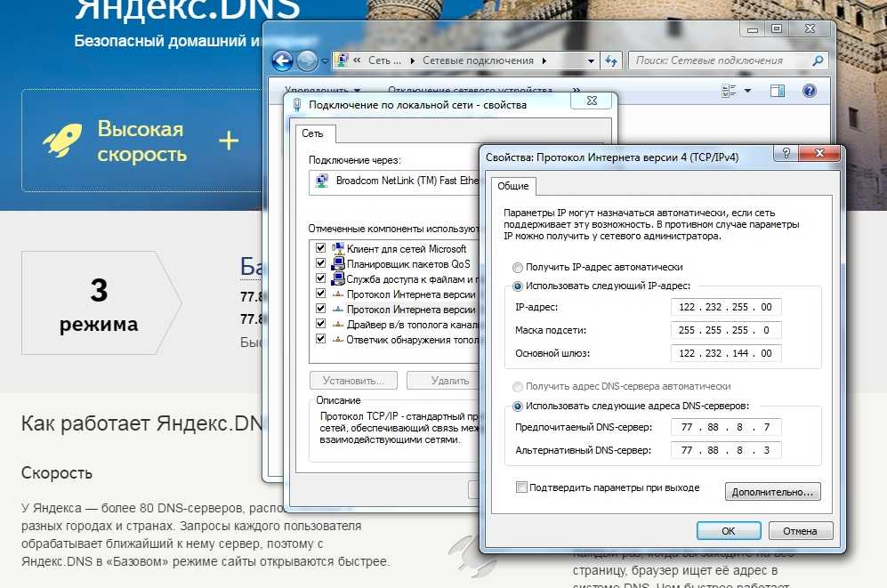Click the Предпочитаемый DNS-сервер field
Image resolution: width=887 pixels, height=588 pixels.
coord(726,427)
